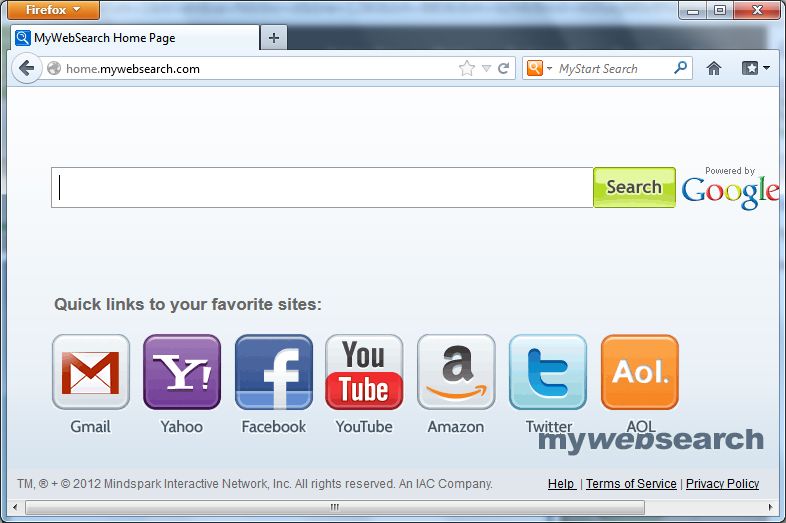Focus the main web search input field

point(322,187)
